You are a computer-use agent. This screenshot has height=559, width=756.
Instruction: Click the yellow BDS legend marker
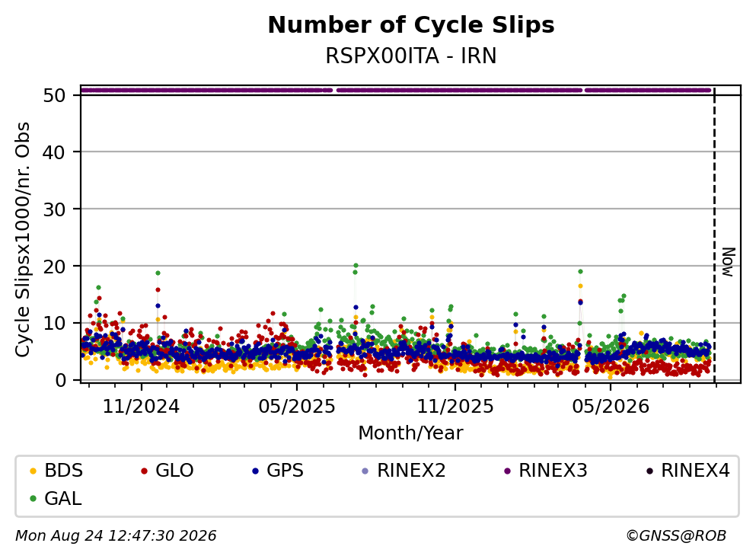pyautogui.click(x=33, y=471)
